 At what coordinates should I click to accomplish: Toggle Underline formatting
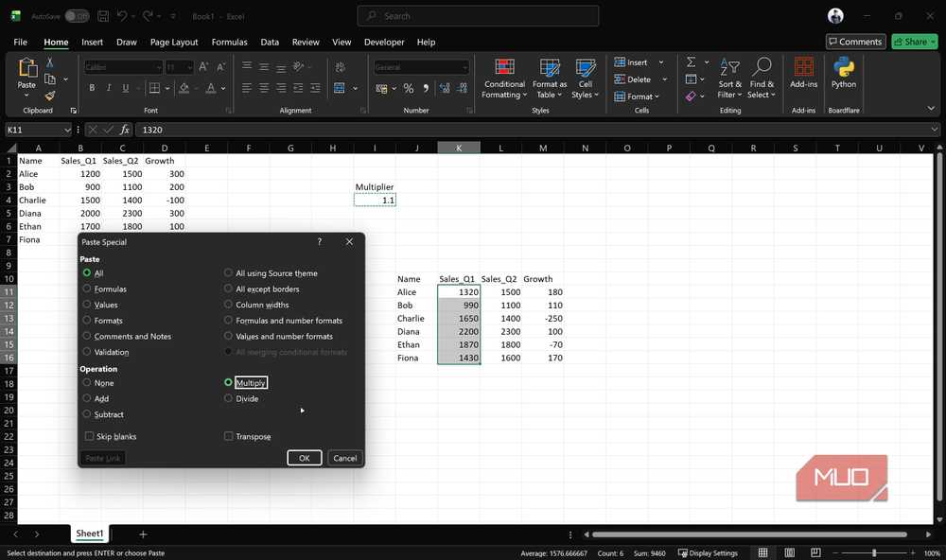pos(126,88)
